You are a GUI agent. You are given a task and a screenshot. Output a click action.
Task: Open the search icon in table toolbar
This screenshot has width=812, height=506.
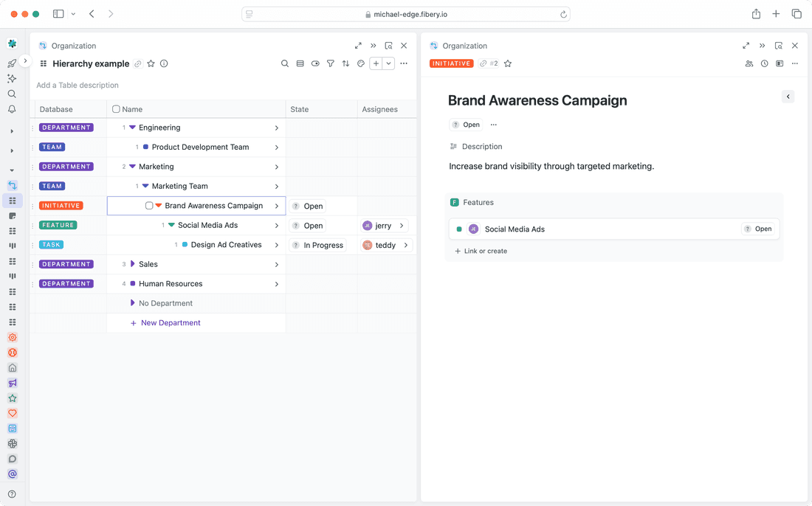click(285, 63)
